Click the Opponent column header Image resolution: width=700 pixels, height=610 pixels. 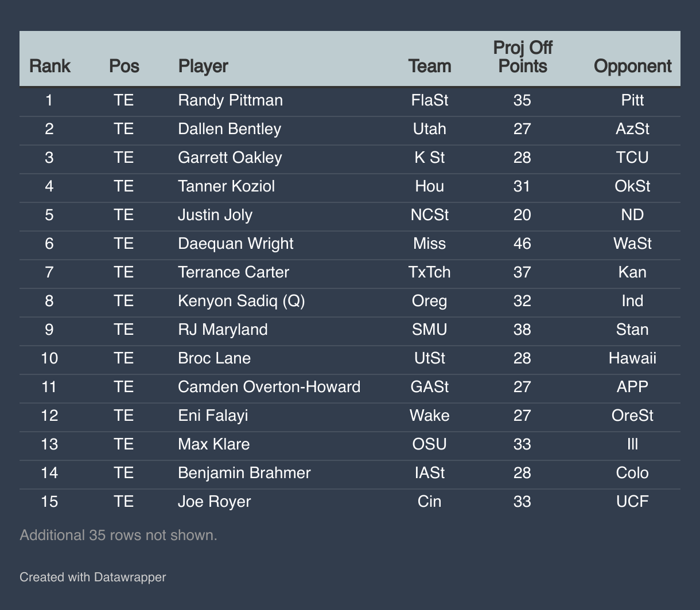coord(632,66)
